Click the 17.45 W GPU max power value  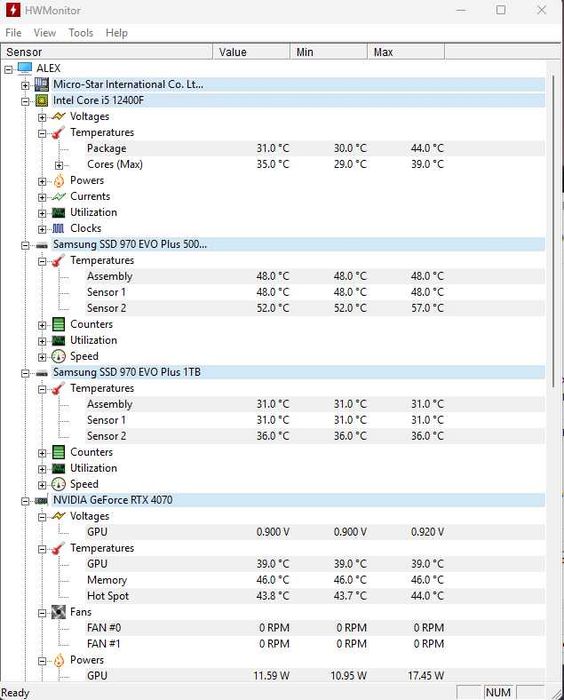426,676
